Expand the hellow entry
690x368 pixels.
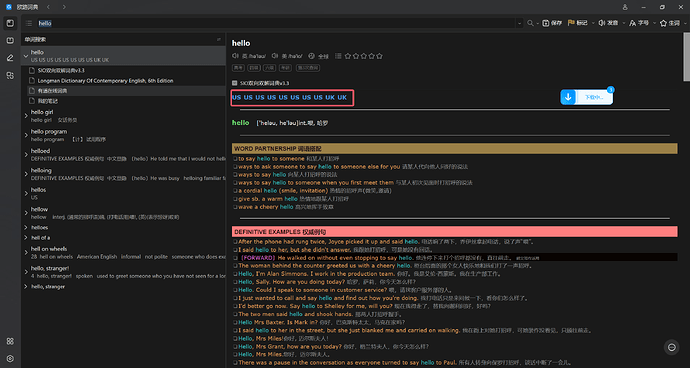tap(26, 213)
